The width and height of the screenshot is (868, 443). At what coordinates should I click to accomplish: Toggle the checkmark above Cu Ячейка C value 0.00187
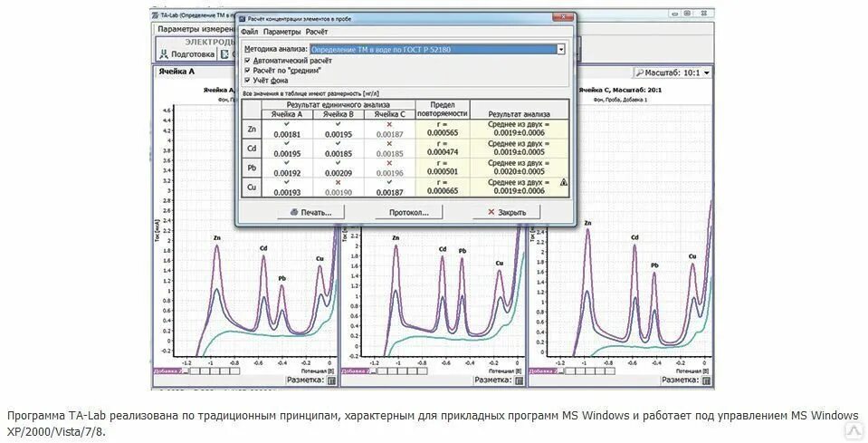coord(389,183)
